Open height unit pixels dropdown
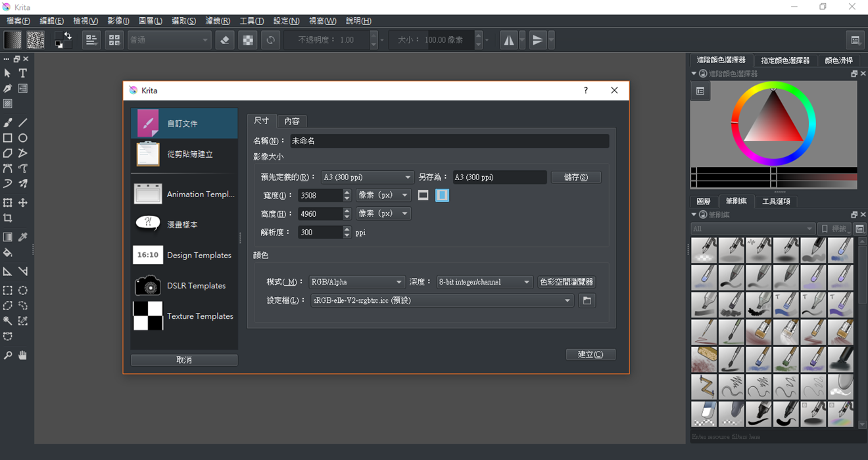 (x=383, y=214)
